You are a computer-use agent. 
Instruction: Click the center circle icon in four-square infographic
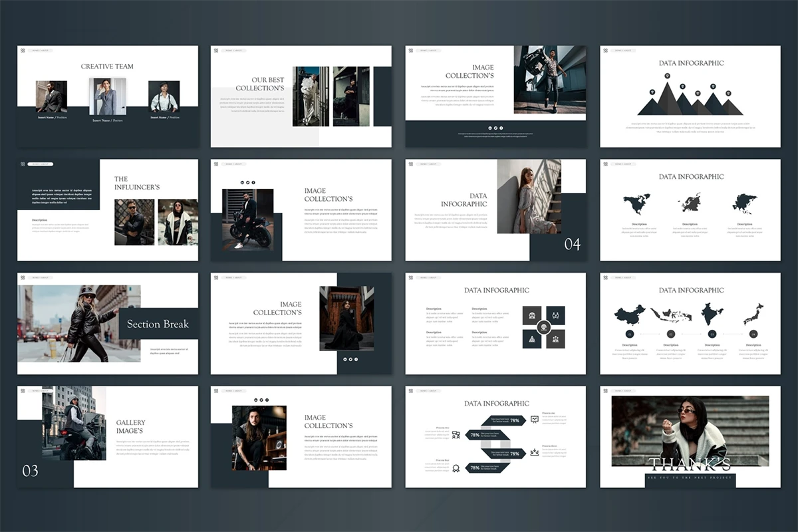pos(543,327)
